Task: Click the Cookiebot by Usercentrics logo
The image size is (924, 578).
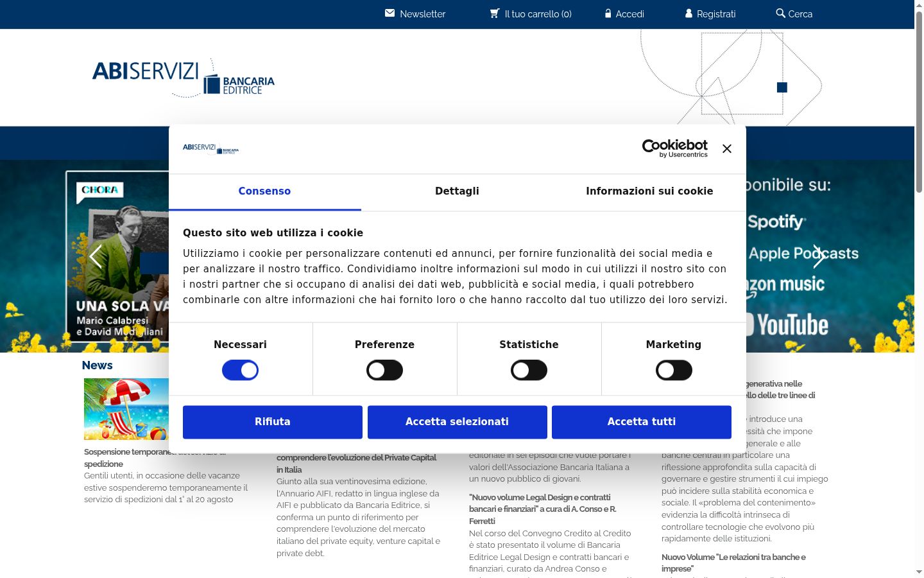Action: point(674,148)
